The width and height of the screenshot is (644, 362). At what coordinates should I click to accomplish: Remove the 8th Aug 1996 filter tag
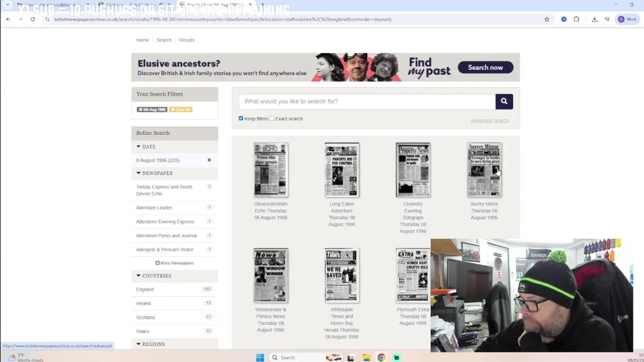[x=152, y=110]
